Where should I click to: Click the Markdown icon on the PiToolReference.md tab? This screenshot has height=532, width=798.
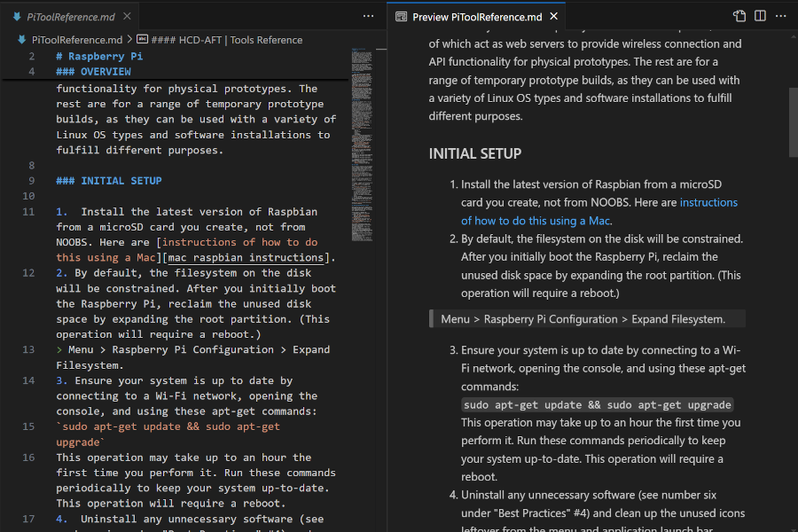coord(18,15)
